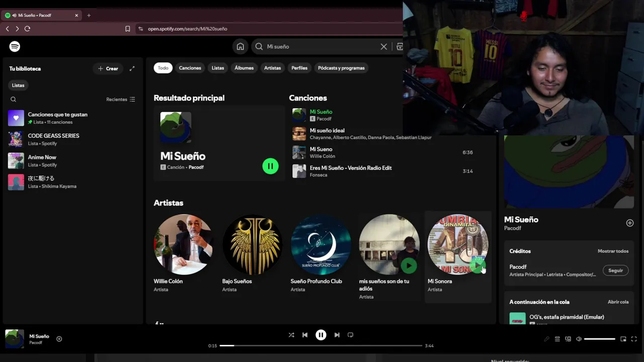Toggle the lyrics microphone icon
The width and height of the screenshot is (644, 362).
pos(546,339)
